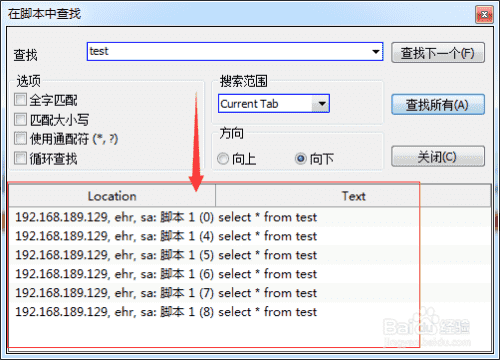Viewport: 500px width, 360px height.
Task: Open the search history dropdown arrow
Action: tap(376, 52)
